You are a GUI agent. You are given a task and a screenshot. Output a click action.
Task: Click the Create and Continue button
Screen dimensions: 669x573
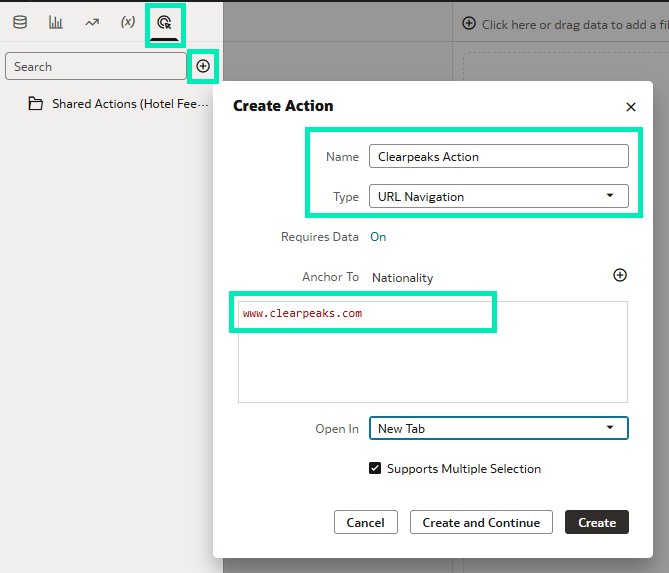tap(481, 522)
